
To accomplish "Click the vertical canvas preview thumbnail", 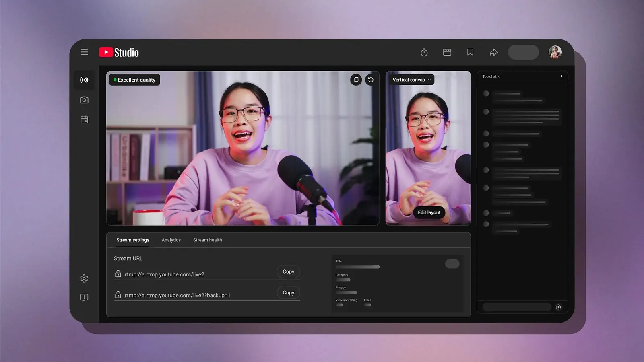I will click(428, 148).
